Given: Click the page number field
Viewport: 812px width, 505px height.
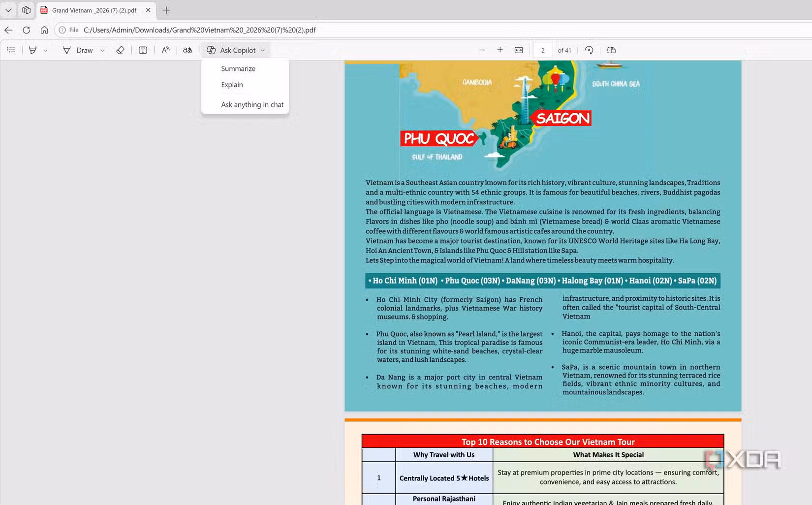Looking at the screenshot, I should pyautogui.click(x=543, y=50).
